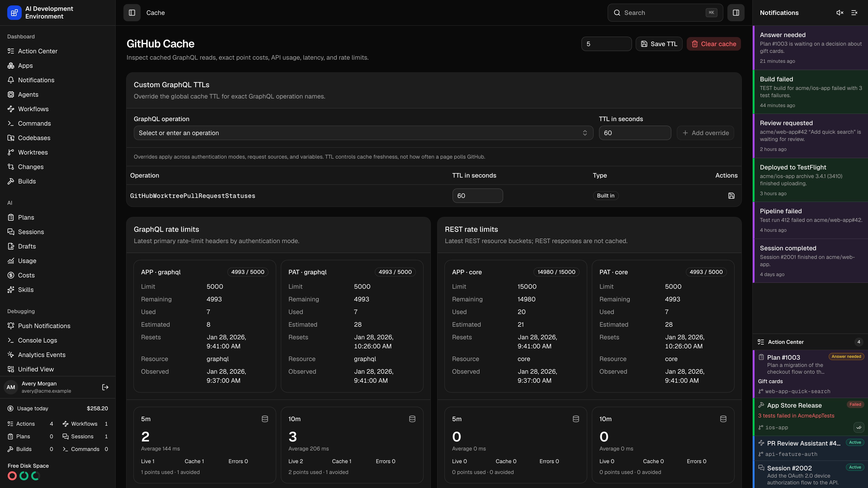Click web-app-quick-search branch label

797,391
